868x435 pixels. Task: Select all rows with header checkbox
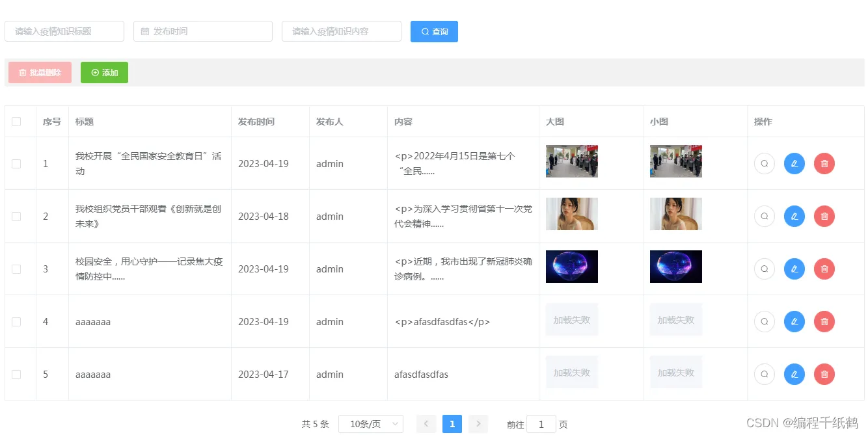(x=16, y=122)
